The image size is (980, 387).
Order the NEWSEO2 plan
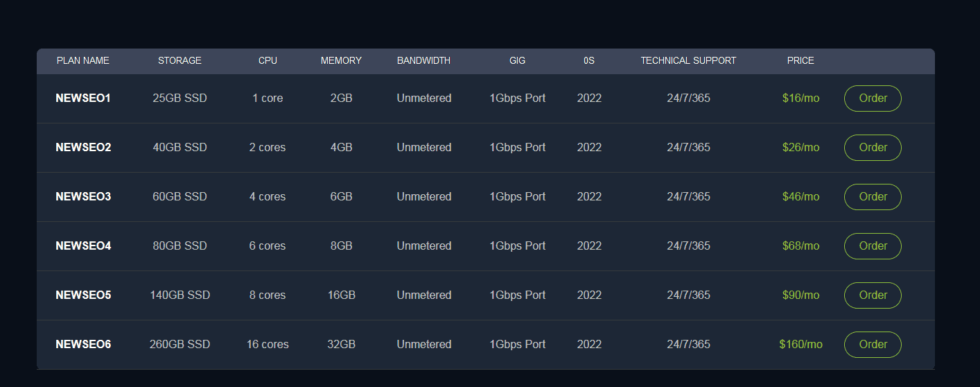(x=873, y=148)
